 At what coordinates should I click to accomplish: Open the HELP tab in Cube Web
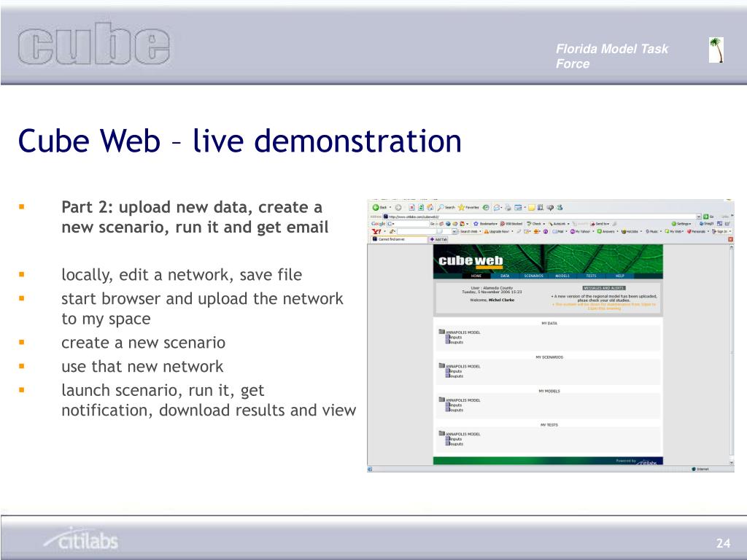click(x=620, y=276)
